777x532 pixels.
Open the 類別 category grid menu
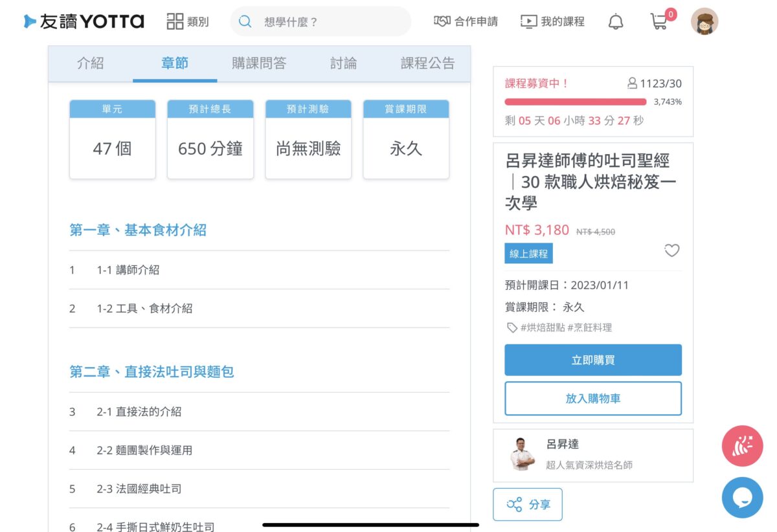188,21
